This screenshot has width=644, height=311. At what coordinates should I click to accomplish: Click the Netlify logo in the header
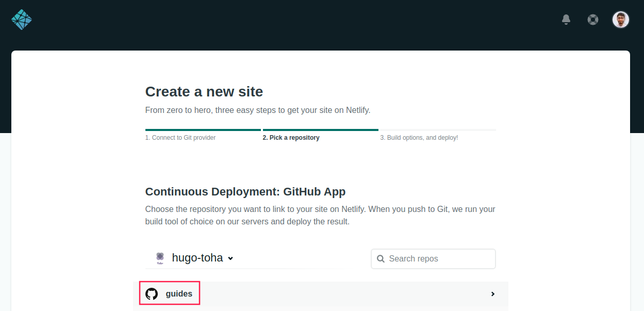click(22, 20)
